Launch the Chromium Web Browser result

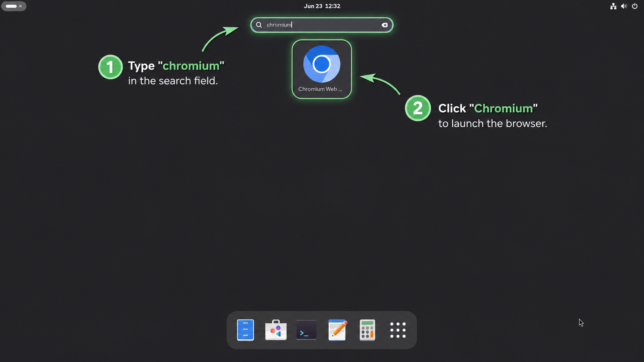[322, 69]
